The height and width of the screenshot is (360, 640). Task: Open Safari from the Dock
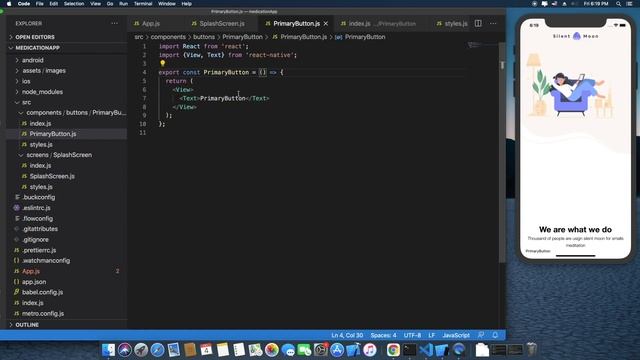coord(158,350)
